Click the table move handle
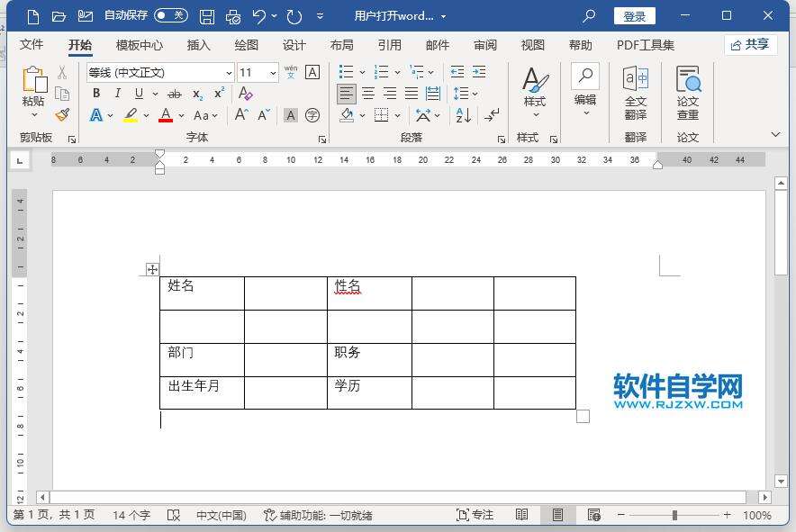This screenshot has width=796, height=532. coord(152,269)
